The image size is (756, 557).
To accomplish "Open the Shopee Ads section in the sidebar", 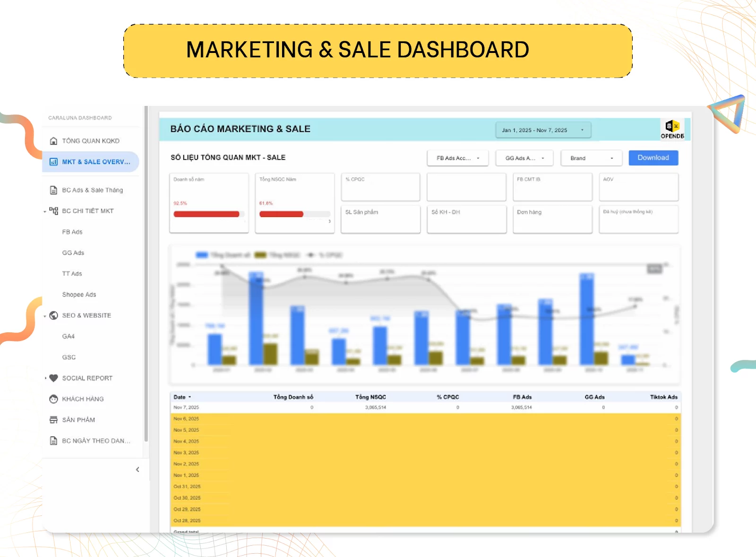I will click(x=78, y=294).
